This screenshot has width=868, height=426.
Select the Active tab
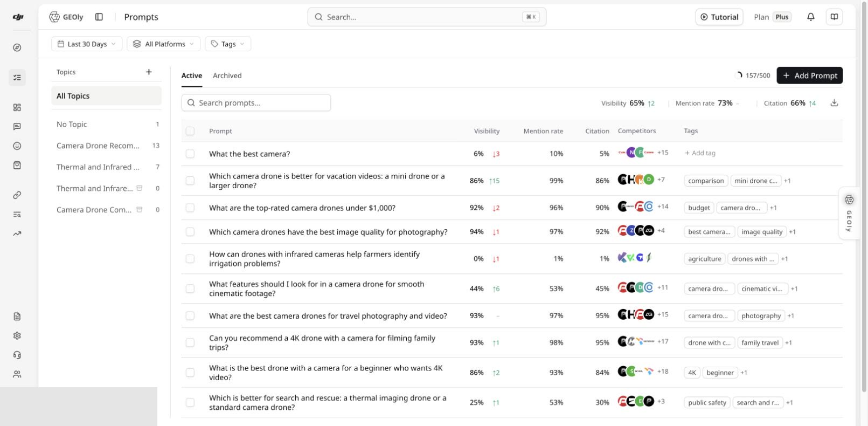point(192,75)
